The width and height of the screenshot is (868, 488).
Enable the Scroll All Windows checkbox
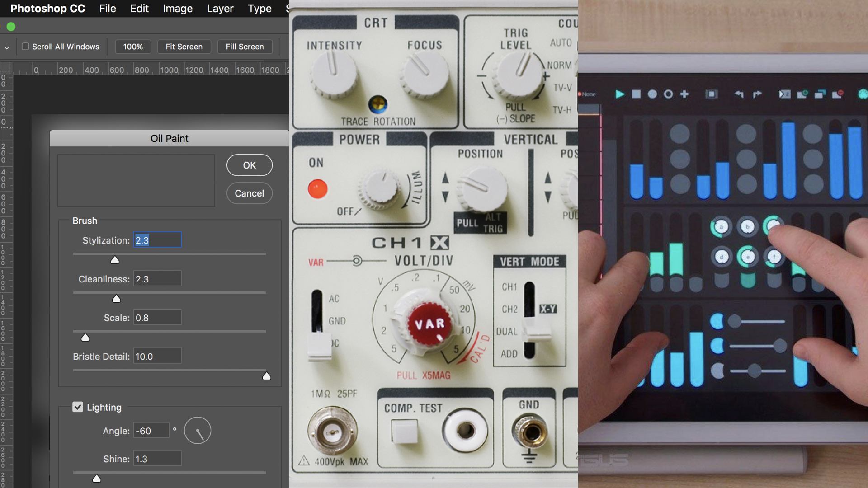pos(26,47)
